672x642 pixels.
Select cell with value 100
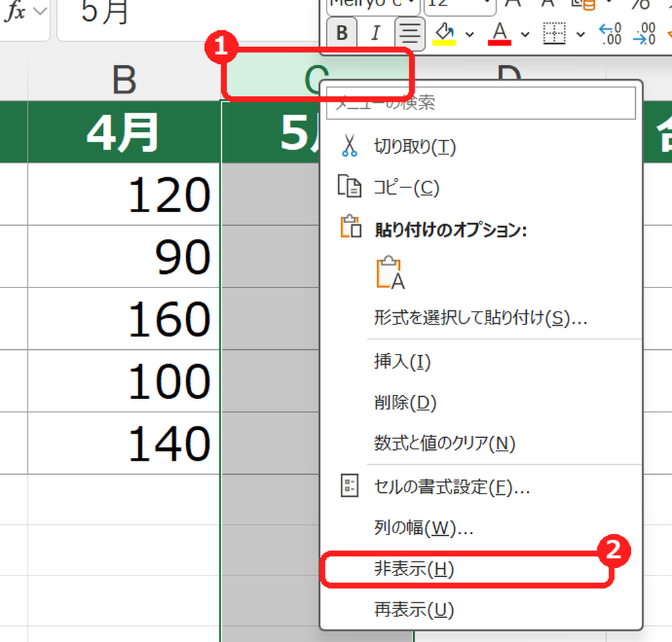pyautogui.click(x=124, y=381)
